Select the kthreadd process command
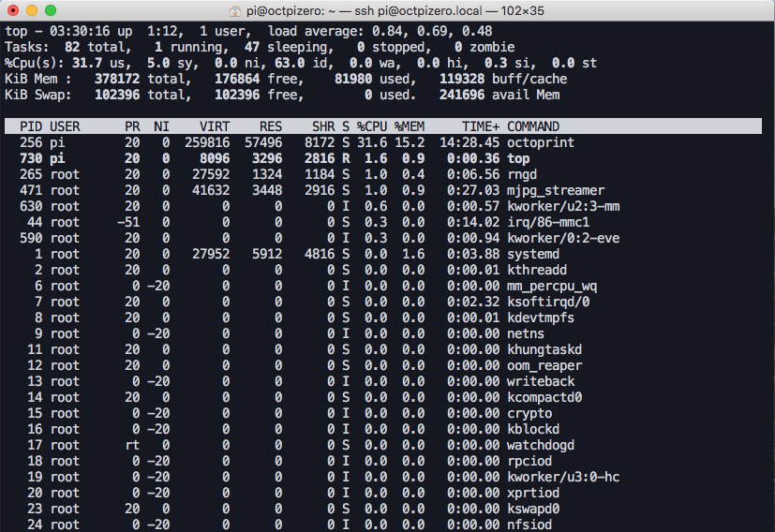Screen dimensions: 775x532 point(537,270)
